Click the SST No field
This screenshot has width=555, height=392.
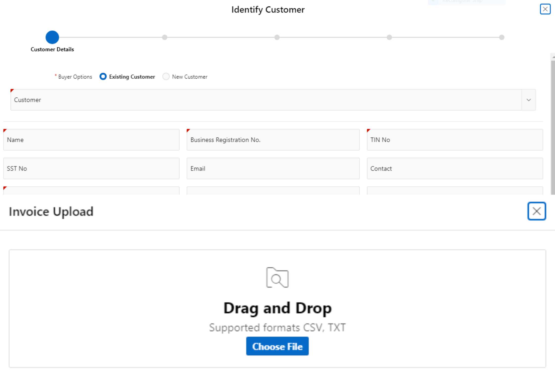click(91, 169)
